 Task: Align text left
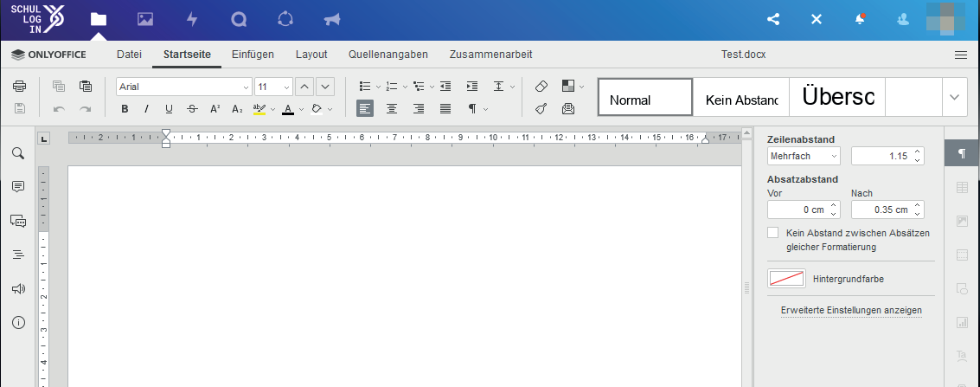366,109
